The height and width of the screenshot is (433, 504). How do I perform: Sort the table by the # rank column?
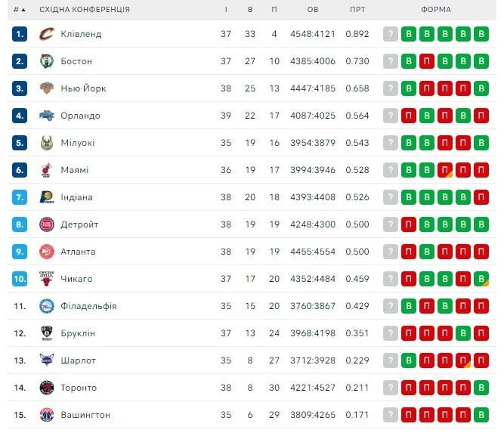coord(20,10)
